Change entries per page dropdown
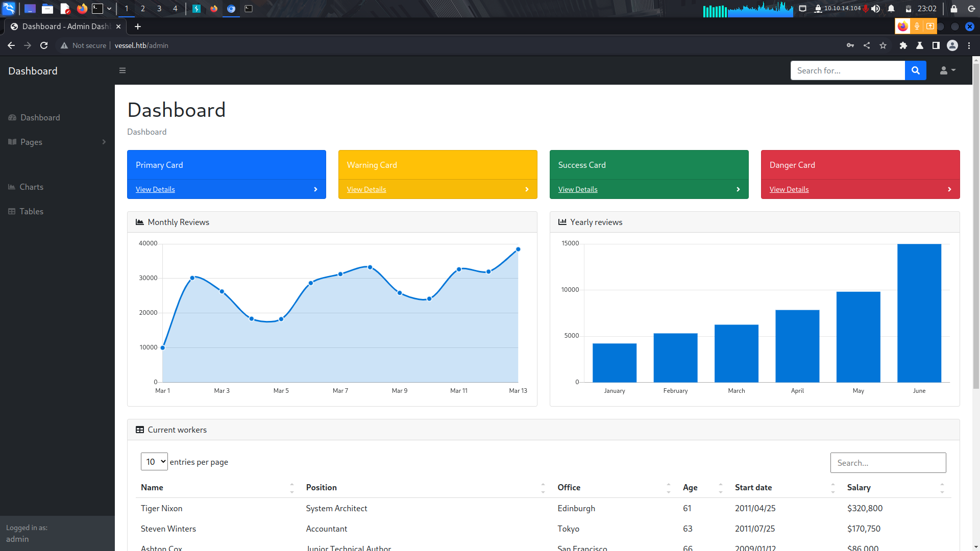 154,462
